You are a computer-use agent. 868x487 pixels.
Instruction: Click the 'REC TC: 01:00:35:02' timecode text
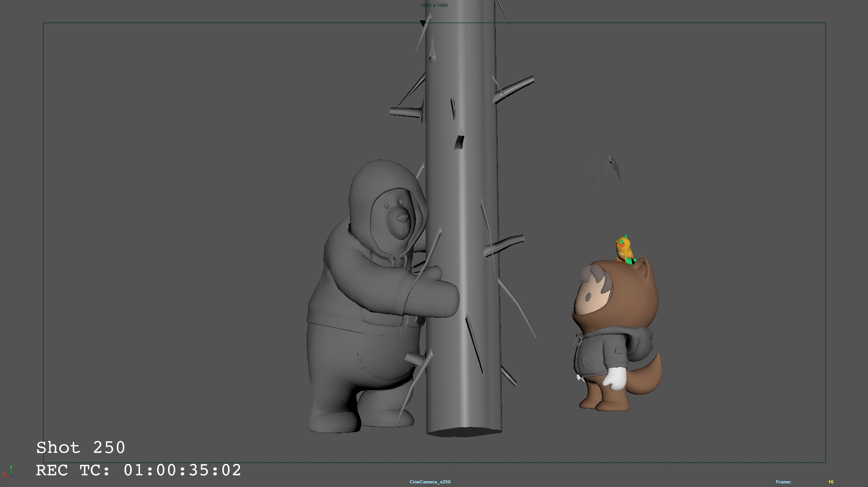(x=139, y=470)
